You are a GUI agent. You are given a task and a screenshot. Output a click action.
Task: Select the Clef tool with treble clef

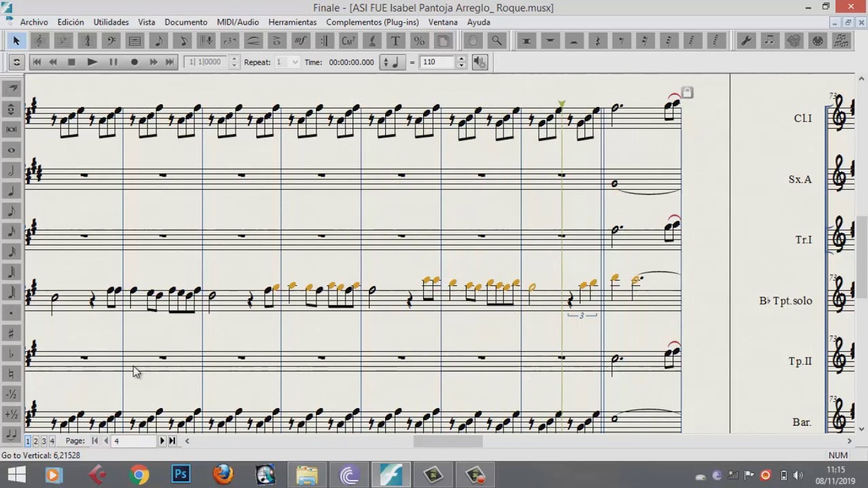click(40, 41)
